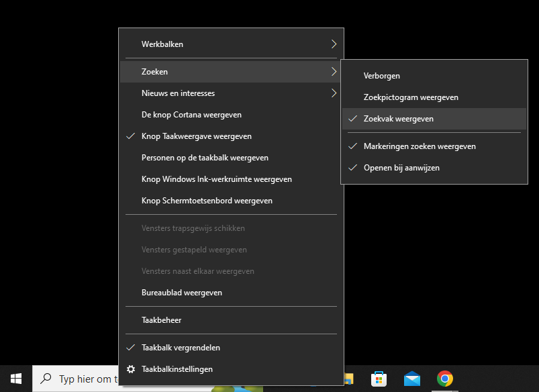
Task: Choose Bureaublad weergeven
Action: point(231,293)
